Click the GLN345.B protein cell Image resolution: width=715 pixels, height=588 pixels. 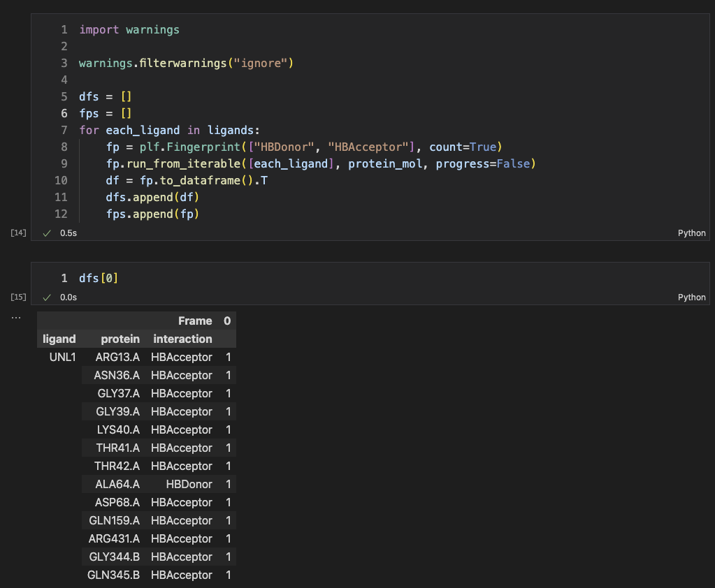pos(113,575)
